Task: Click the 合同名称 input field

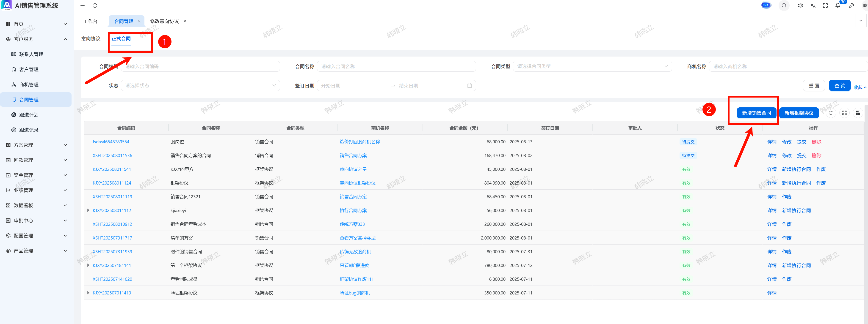Action: click(x=396, y=66)
